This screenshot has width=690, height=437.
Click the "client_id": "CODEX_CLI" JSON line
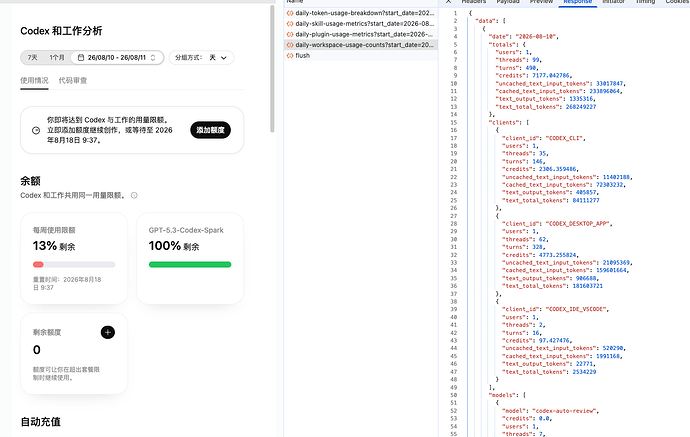[x=544, y=138]
